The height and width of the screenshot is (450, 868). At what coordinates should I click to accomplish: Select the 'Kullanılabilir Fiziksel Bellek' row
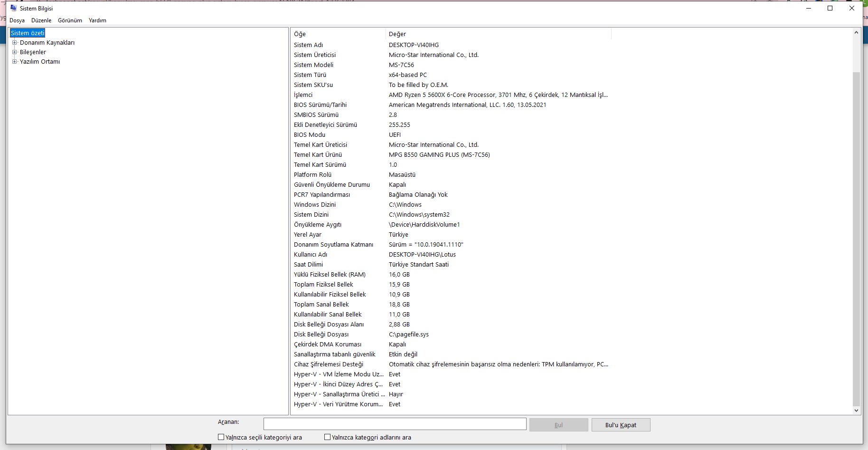tap(451, 295)
